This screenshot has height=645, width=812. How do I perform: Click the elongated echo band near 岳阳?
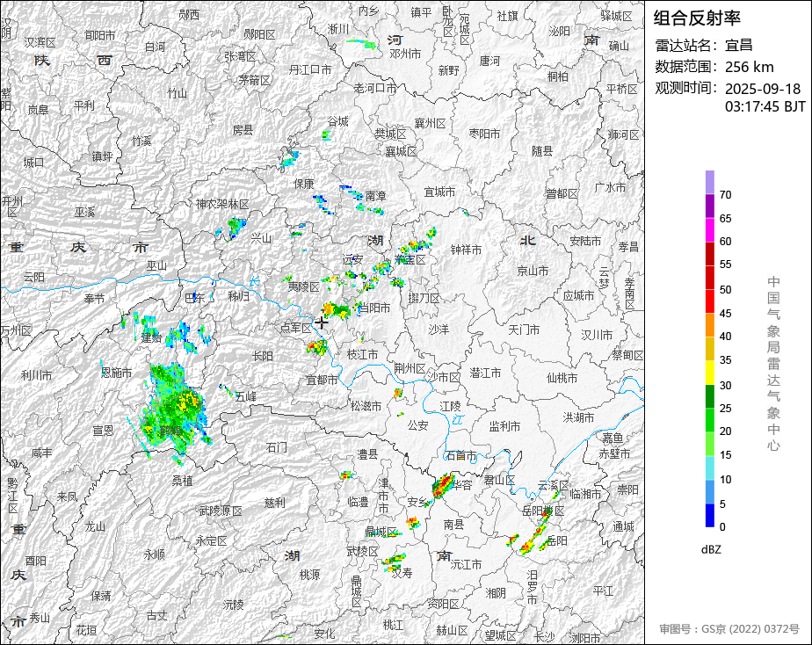[536, 536]
